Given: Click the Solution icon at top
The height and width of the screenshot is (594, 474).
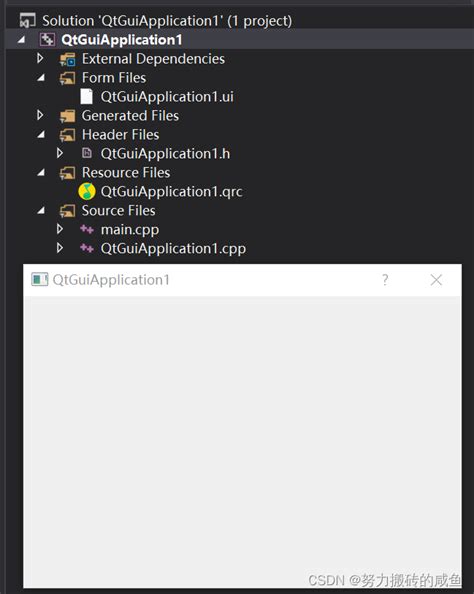Looking at the screenshot, I should pos(27,20).
